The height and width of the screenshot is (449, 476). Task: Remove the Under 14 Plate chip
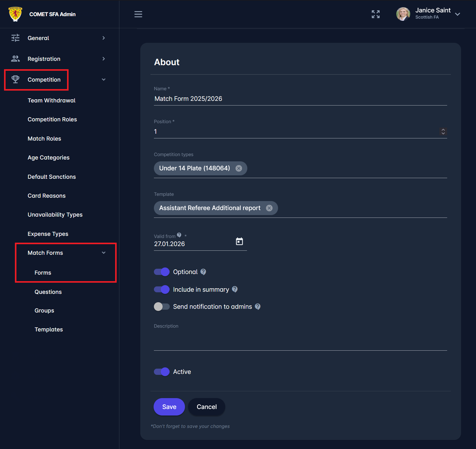239,168
